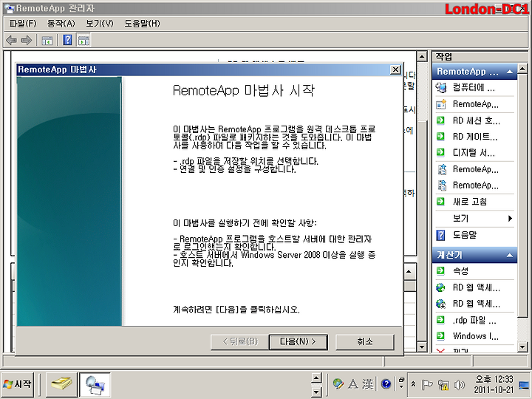Open the 동작(A) menu

(x=61, y=24)
